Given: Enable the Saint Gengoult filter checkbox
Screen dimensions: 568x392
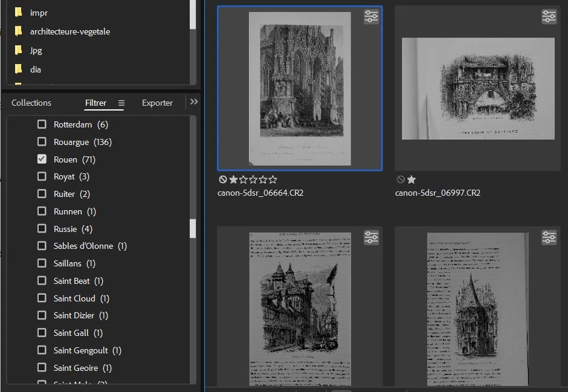Looking at the screenshot, I should point(42,350).
